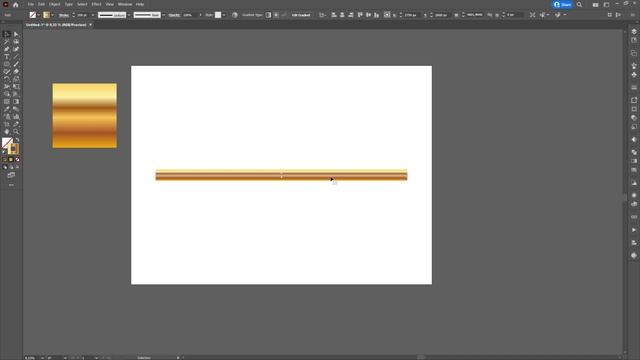Select the Gradient tool
Screen dimensions: 640x360
click(16, 102)
